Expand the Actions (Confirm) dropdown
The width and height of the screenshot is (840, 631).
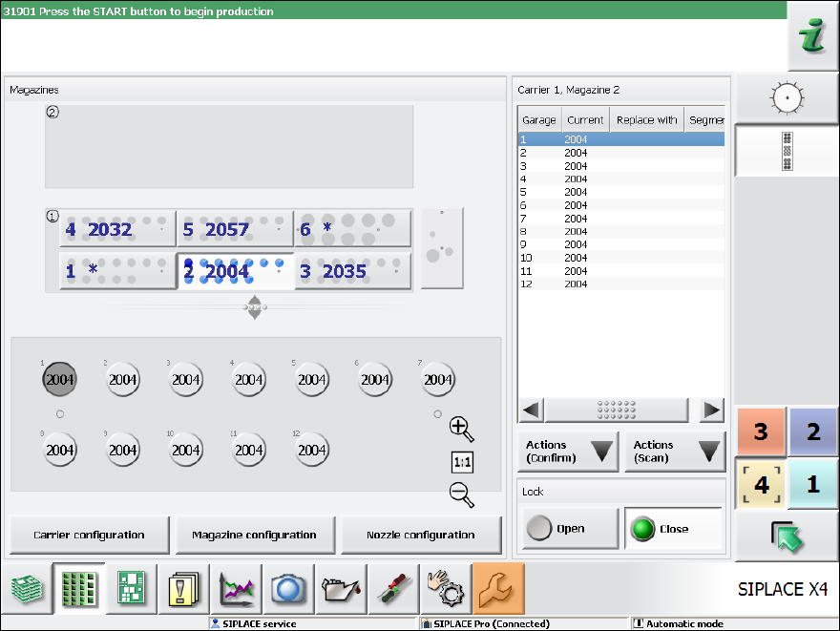(569, 452)
